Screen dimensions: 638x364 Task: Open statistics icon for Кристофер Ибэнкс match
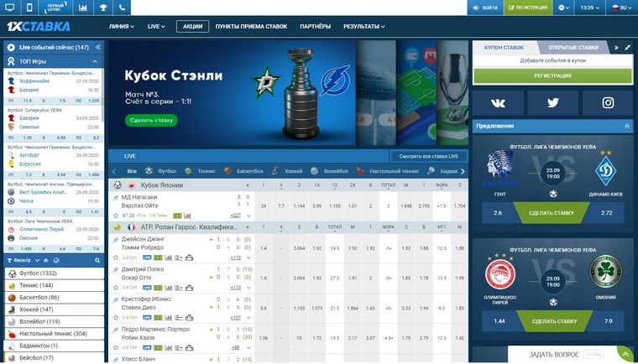(168, 318)
